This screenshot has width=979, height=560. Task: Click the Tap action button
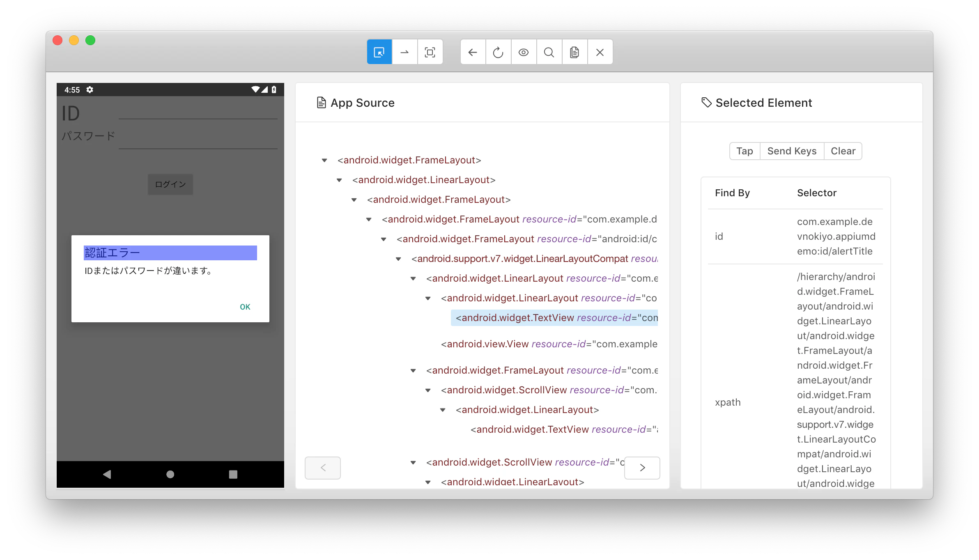tap(745, 151)
